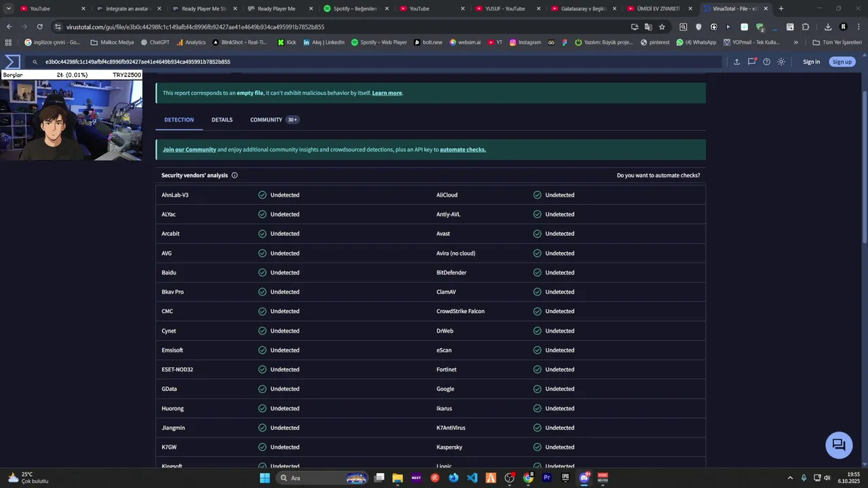Click the Kaspersky vendor name
This screenshot has height=488, width=868.
coord(449,447)
